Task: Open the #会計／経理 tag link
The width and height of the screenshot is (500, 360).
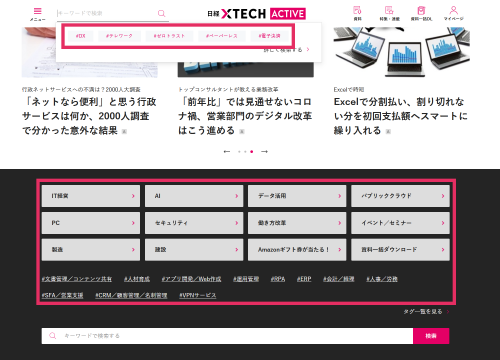Action: click(339, 279)
